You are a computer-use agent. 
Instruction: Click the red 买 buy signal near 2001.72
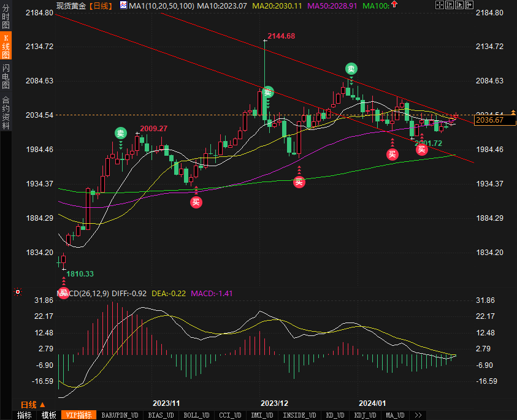click(x=422, y=150)
